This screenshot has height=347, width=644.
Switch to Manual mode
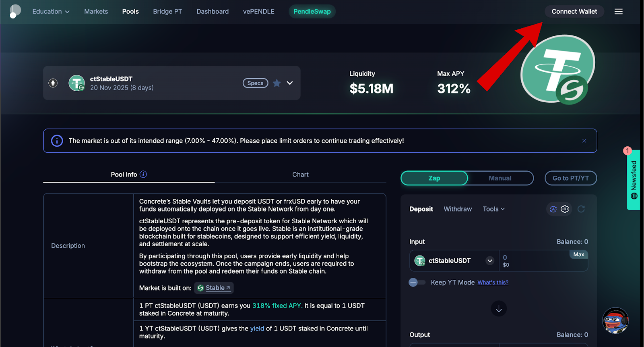click(x=500, y=178)
